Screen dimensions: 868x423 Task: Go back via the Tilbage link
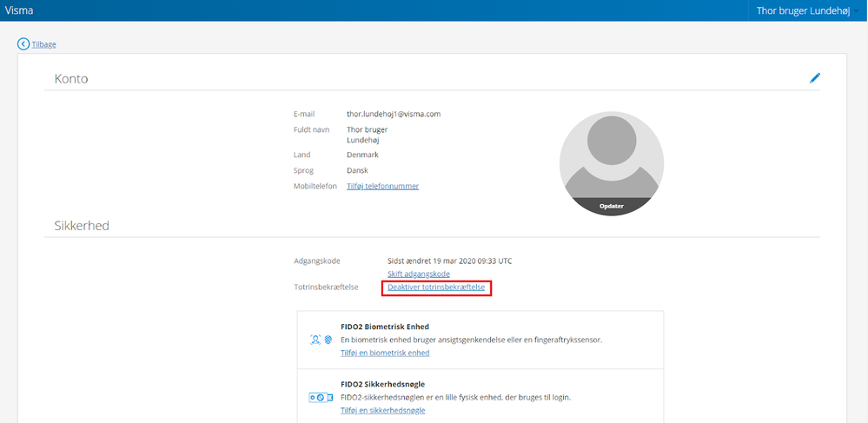[x=43, y=44]
